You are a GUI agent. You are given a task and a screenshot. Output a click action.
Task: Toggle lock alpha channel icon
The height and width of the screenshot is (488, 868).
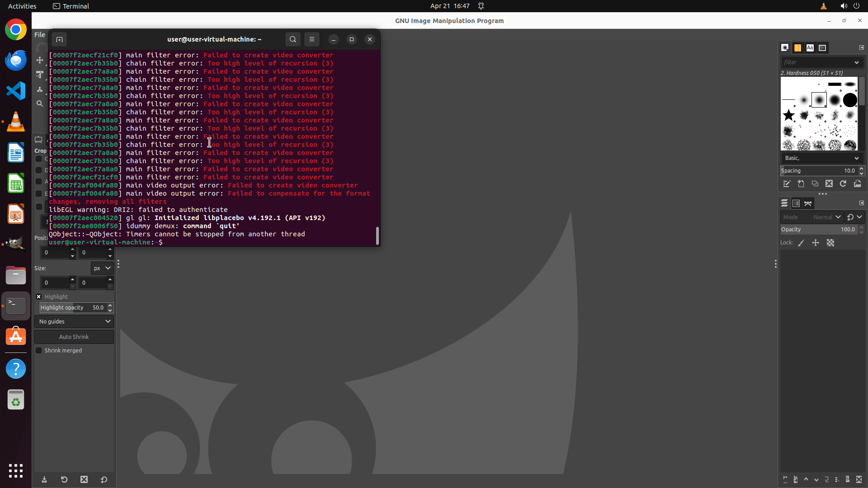pos(830,243)
